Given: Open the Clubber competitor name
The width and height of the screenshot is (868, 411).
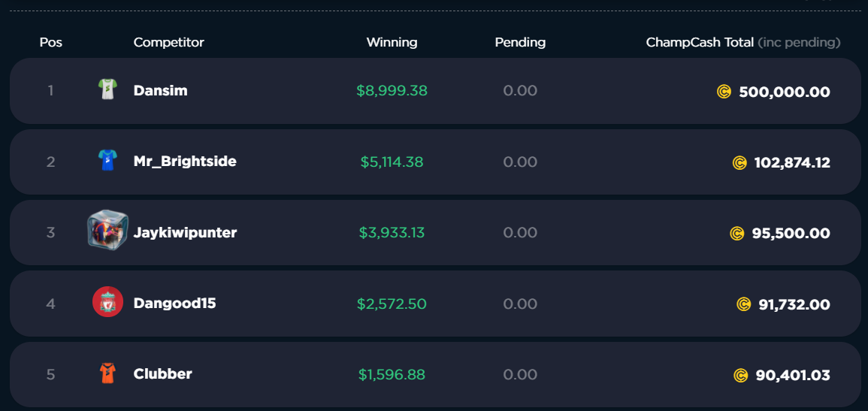Looking at the screenshot, I should tap(163, 374).
